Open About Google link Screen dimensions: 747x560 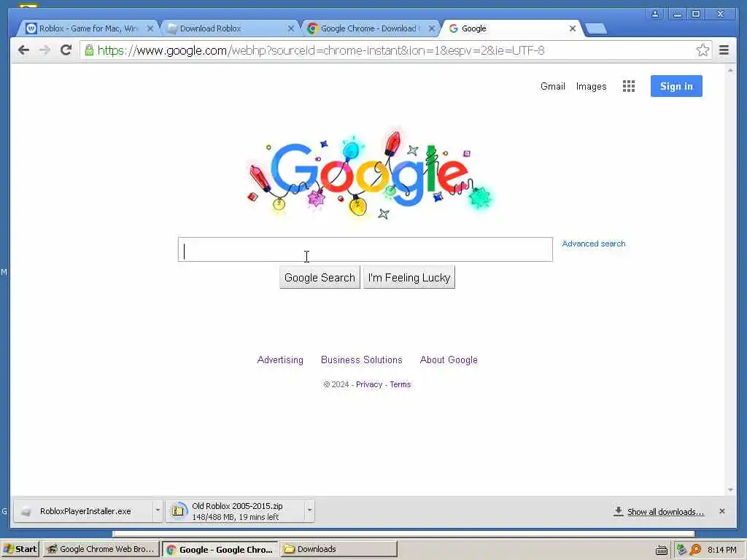click(x=449, y=360)
